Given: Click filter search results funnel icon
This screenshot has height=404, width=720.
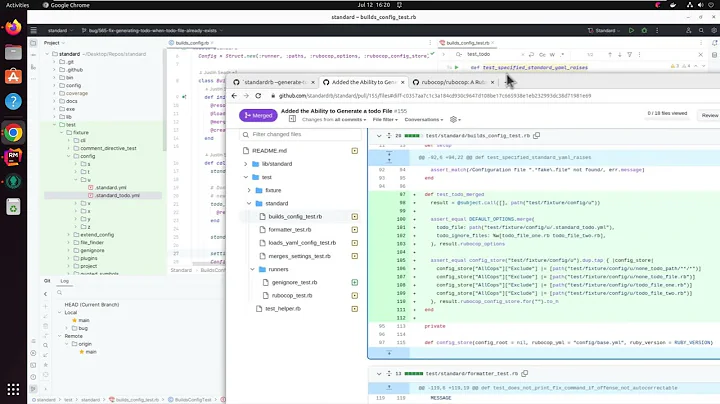Looking at the screenshot, I should [630, 55].
